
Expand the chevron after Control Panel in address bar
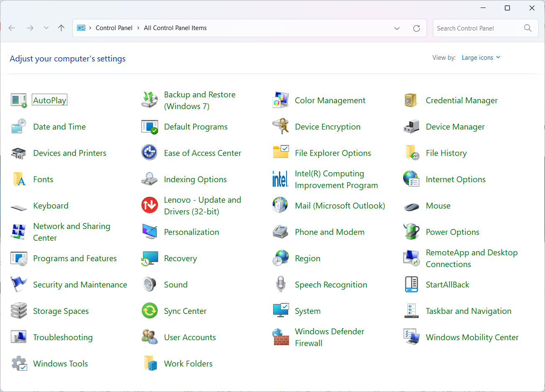138,28
